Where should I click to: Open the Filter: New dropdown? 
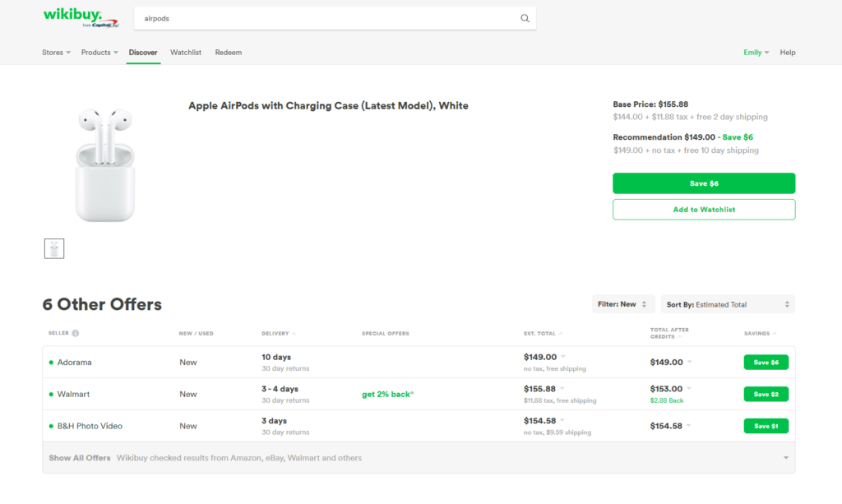pyautogui.click(x=623, y=304)
